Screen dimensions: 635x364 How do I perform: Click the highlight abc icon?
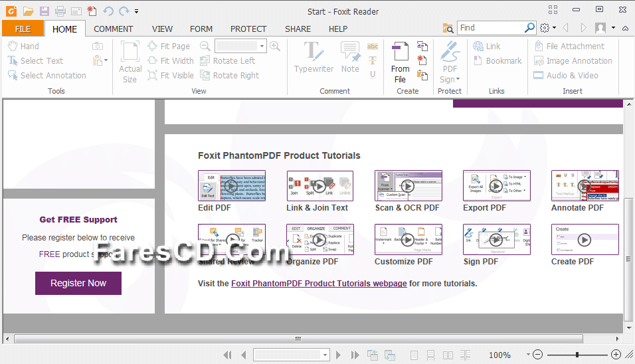373,46
